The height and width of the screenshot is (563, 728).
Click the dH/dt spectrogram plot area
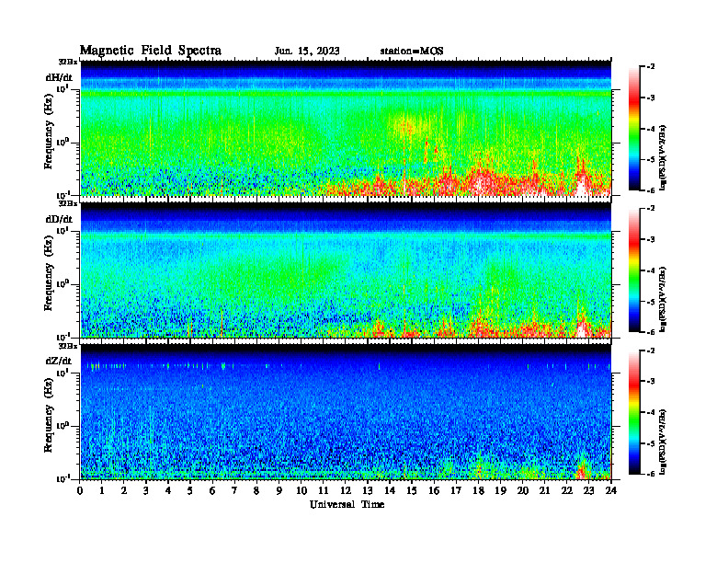(x=346, y=128)
